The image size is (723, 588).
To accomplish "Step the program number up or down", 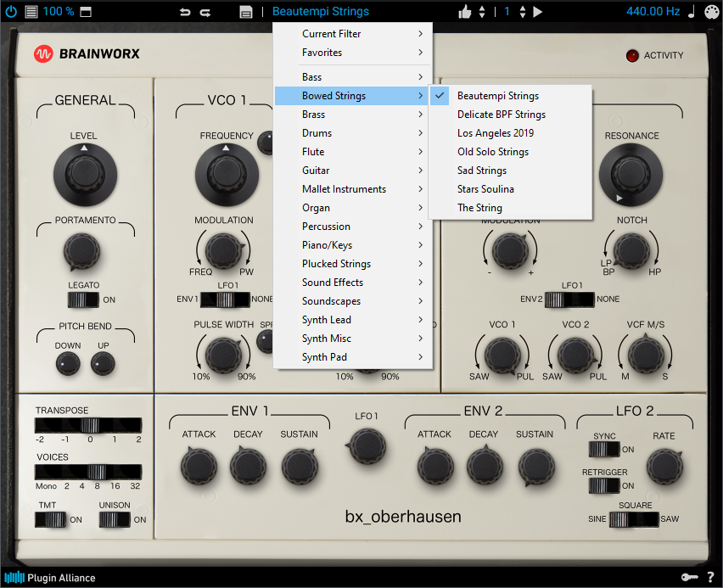I will pos(523,12).
